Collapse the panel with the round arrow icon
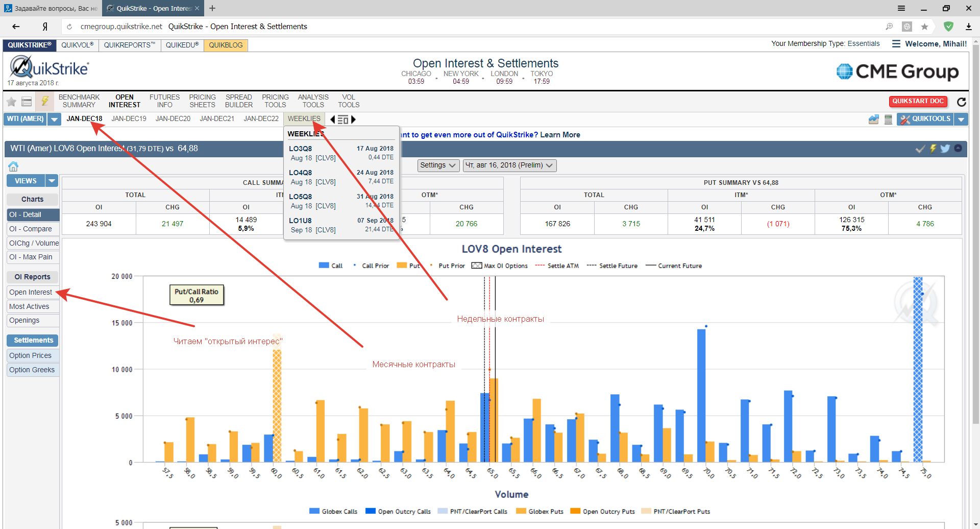The width and height of the screenshot is (980, 529). (958, 149)
